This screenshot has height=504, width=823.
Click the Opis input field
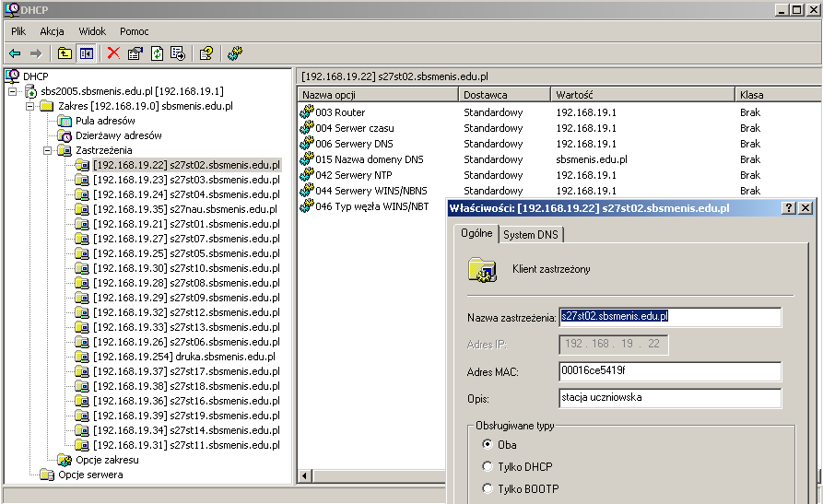(x=670, y=397)
